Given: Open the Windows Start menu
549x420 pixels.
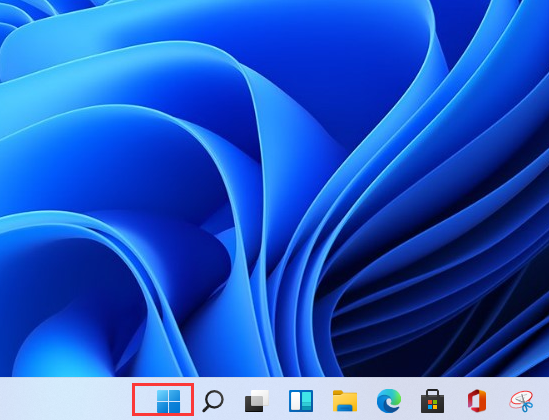Looking at the screenshot, I should click(168, 401).
